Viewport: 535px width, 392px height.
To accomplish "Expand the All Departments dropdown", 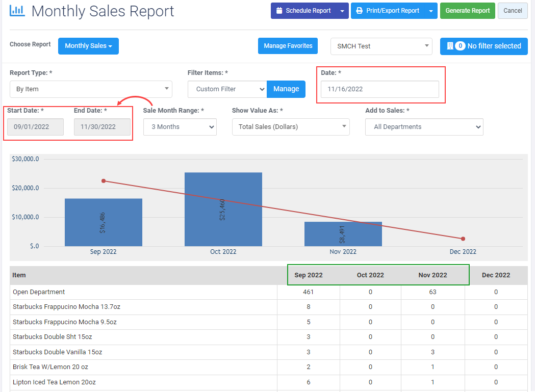I will 424,127.
